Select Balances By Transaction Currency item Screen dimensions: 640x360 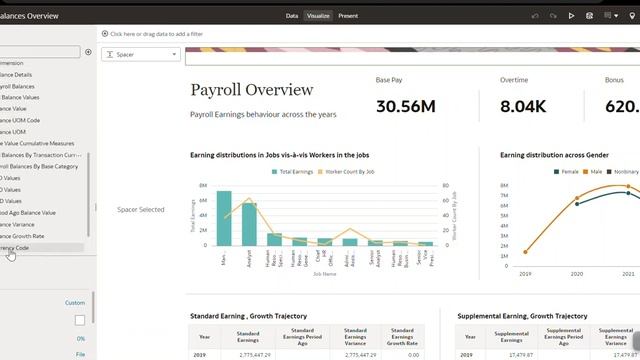point(41,155)
